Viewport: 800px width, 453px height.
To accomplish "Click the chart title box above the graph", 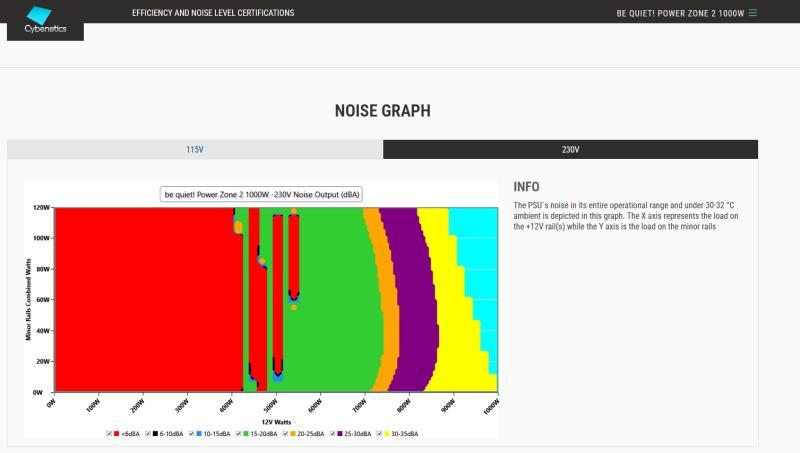I will (x=261, y=194).
